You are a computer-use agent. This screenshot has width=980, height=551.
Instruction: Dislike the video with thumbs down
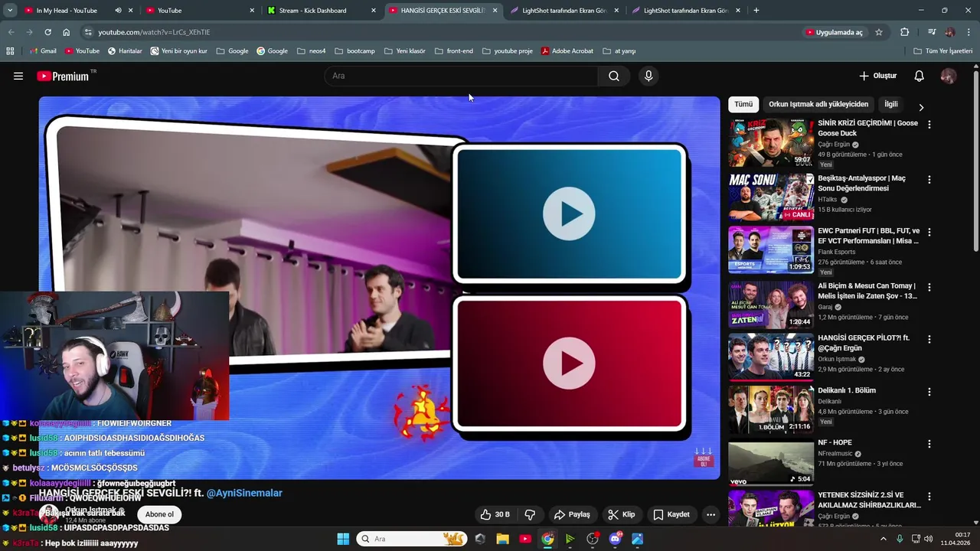[x=530, y=514]
